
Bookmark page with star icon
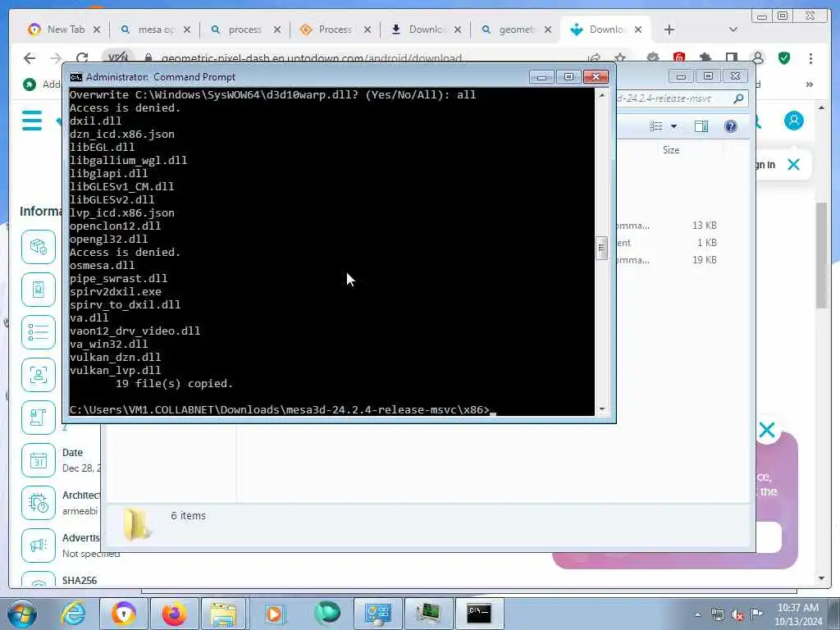[620, 58]
